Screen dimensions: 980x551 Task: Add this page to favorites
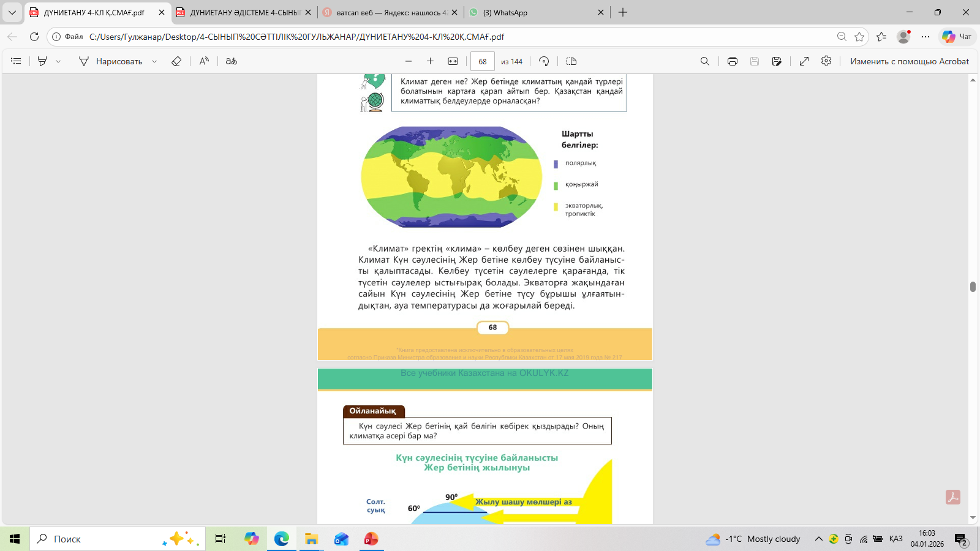pyautogui.click(x=859, y=37)
